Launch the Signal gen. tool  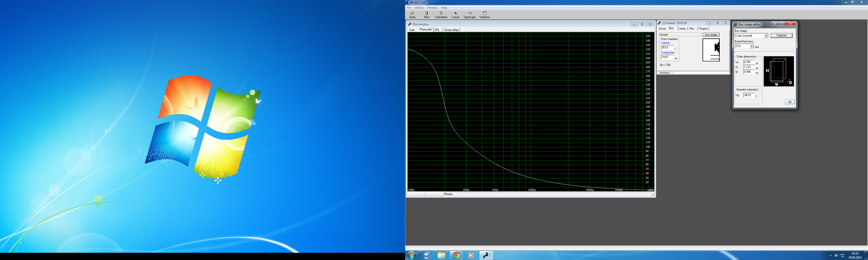[470, 15]
